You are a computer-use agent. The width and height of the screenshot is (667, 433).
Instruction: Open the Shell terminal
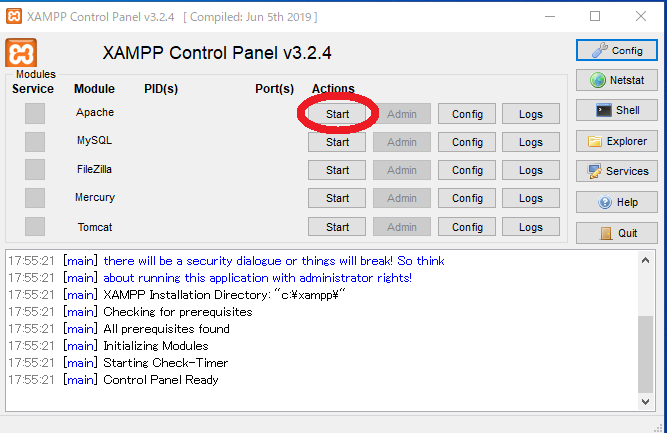[x=617, y=110]
